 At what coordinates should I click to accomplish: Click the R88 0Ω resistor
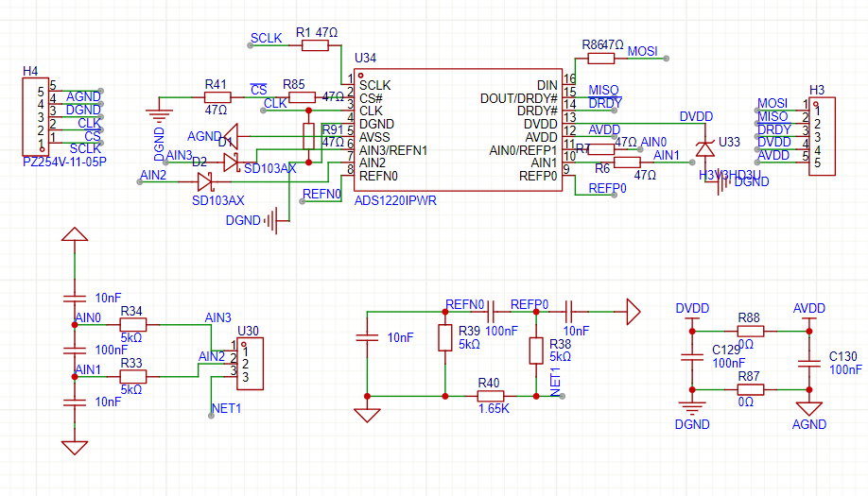[x=749, y=332]
